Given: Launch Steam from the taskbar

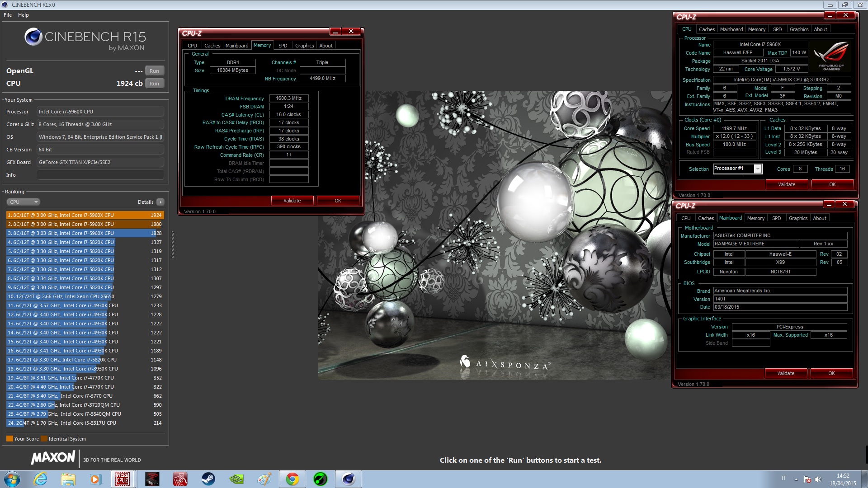Looking at the screenshot, I should 208,479.
